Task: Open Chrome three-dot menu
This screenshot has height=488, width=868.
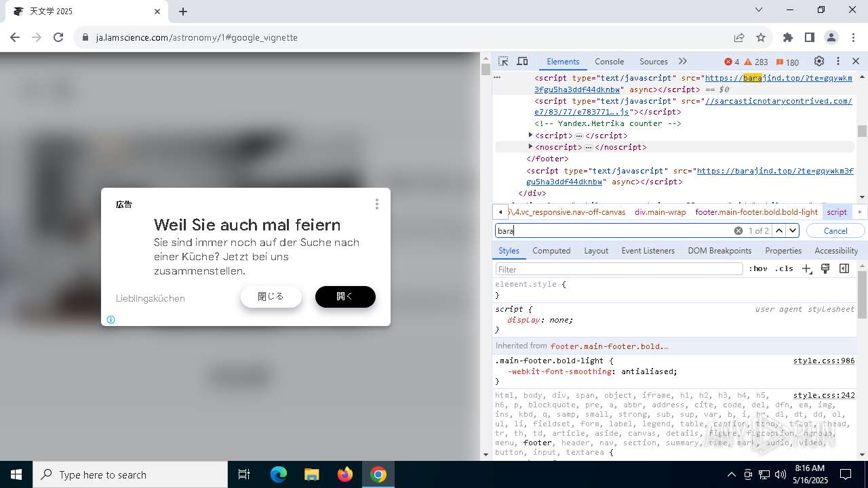Action: [853, 37]
